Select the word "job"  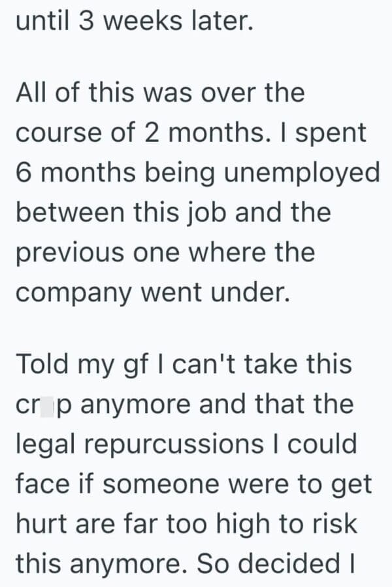pyautogui.click(x=208, y=212)
